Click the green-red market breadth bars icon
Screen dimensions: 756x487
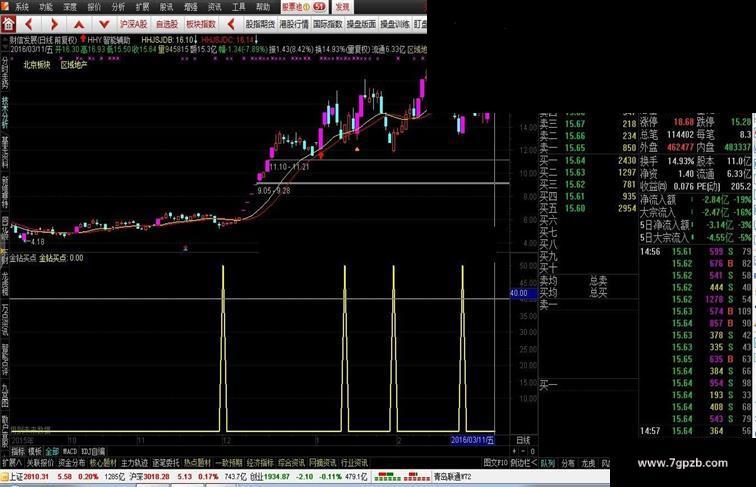tap(402, 476)
